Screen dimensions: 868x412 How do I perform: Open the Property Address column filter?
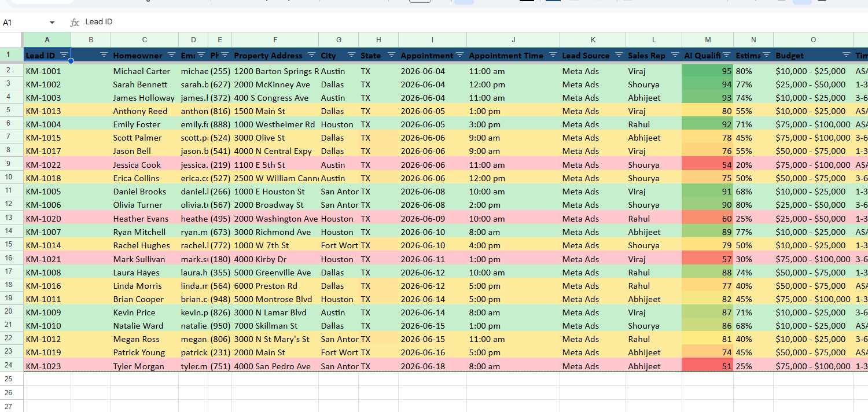click(x=311, y=55)
